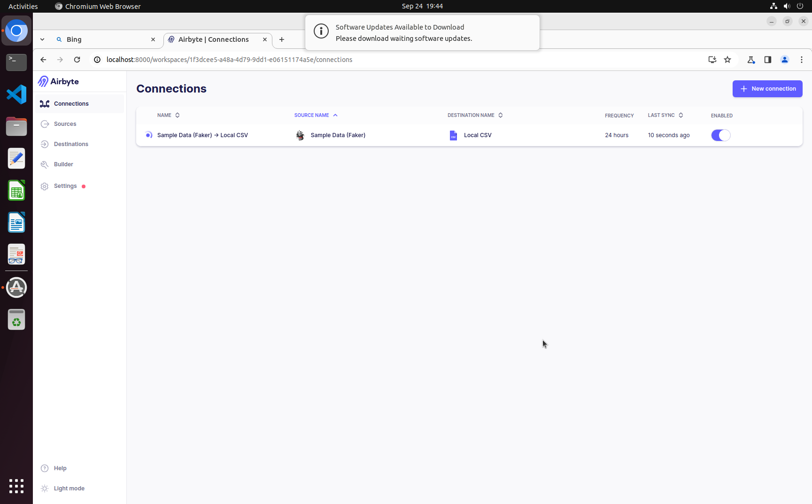Open the system volume indicator

tap(787, 6)
